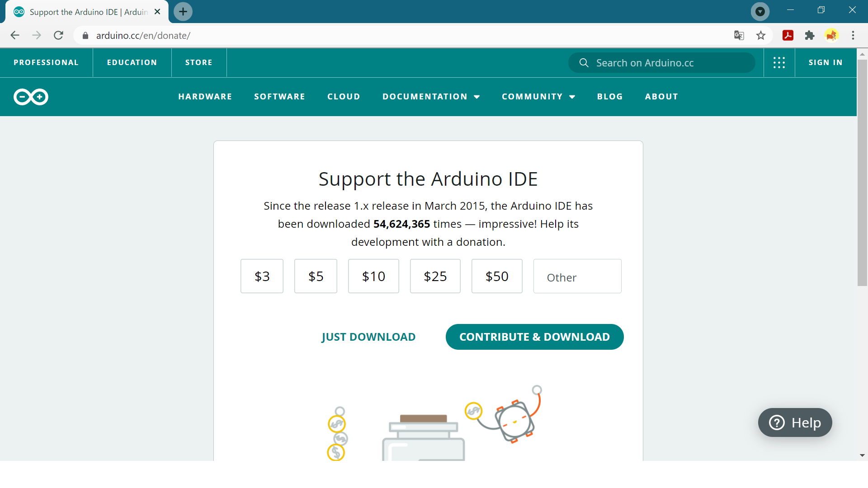Select the $3 donation amount

(x=262, y=276)
